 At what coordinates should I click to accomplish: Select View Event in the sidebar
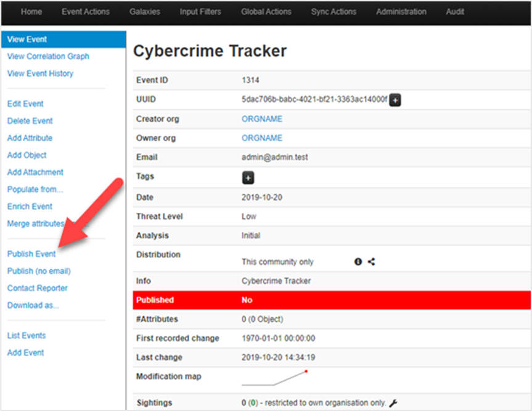click(63, 39)
